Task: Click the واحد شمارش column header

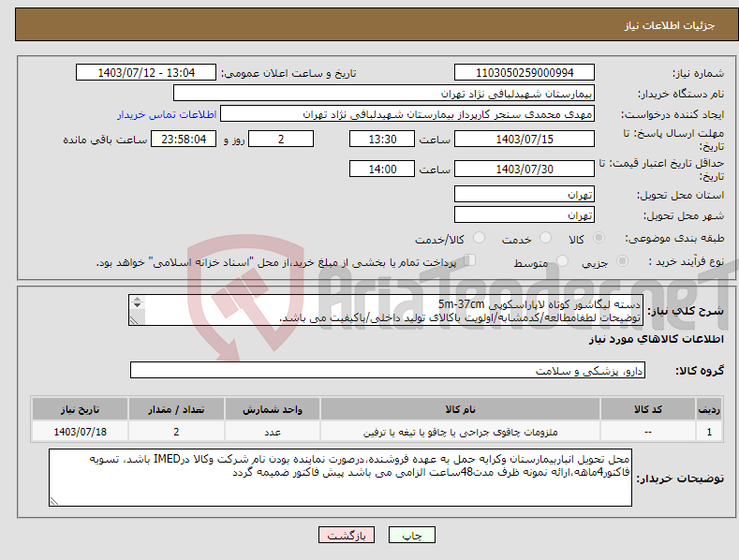Action: 273,409
